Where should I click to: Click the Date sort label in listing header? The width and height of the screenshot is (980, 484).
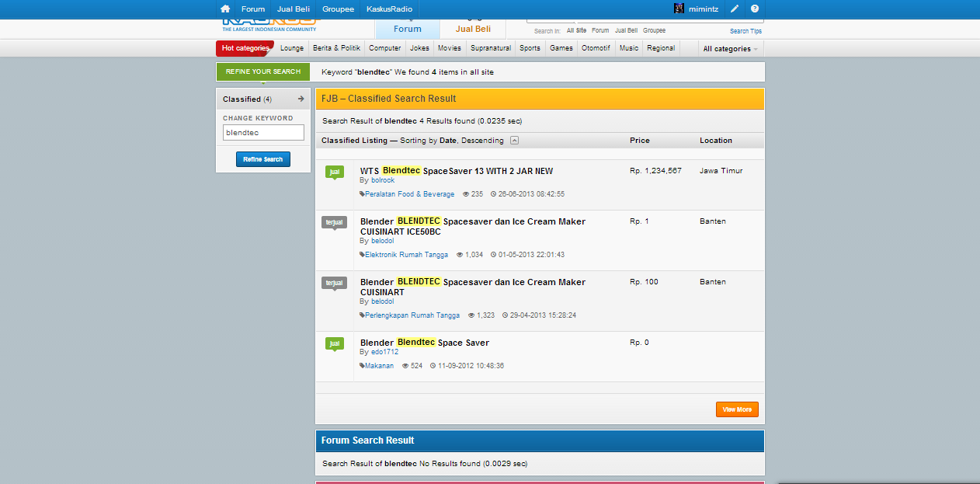[x=448, y=141]
